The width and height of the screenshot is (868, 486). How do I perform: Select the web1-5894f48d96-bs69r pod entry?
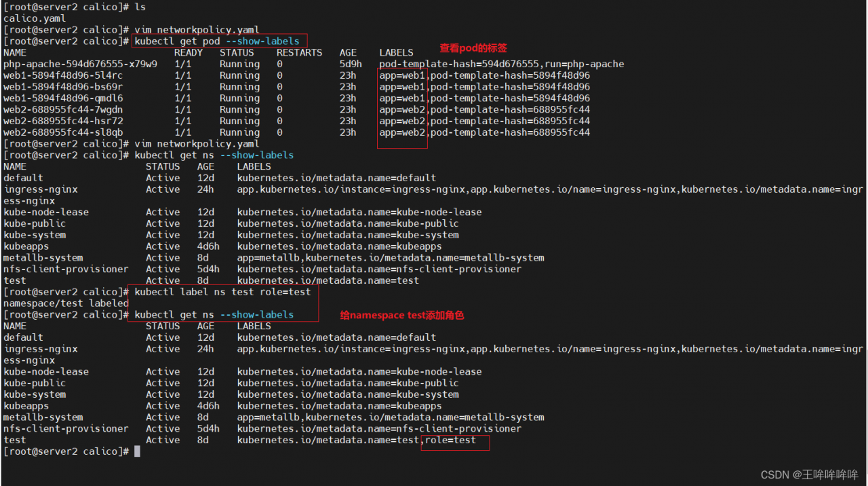point(63,87)
